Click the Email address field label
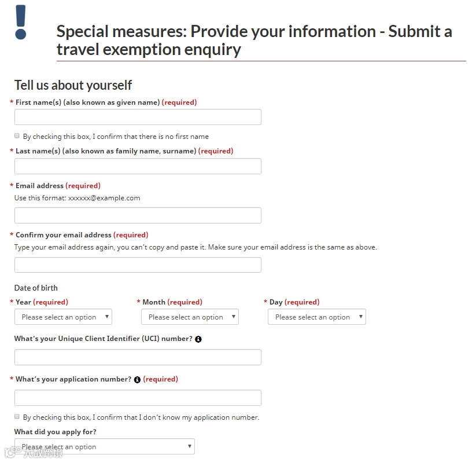Viewport: 476px width, 462px height. click(x=40, y=186)
